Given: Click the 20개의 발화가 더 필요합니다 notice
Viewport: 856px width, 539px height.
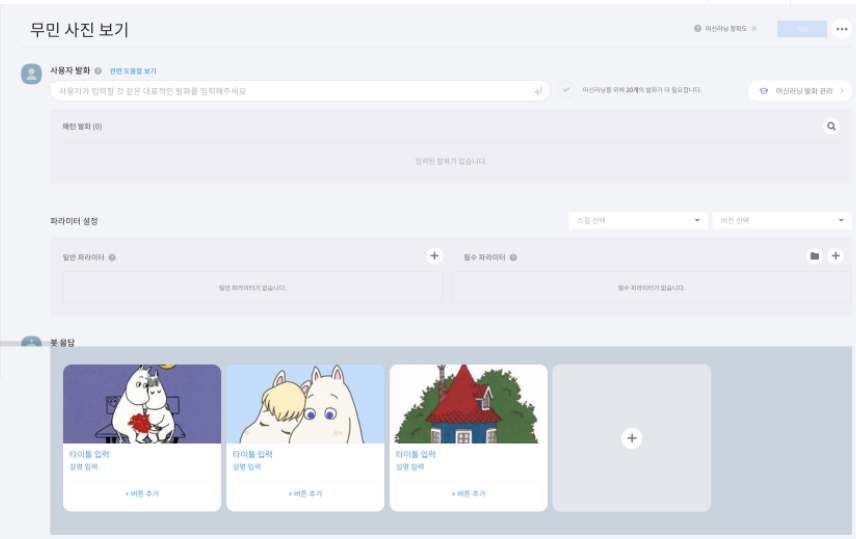Looking at the screenshot, I should pos(642,90).
